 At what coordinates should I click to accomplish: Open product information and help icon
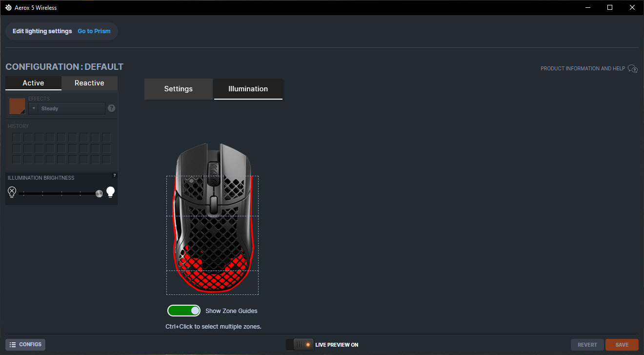pyautogui.click(x=633, y=69)
